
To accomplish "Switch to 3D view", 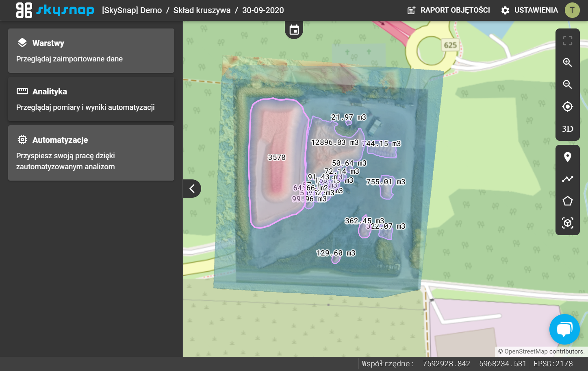I will coord(568,129).
